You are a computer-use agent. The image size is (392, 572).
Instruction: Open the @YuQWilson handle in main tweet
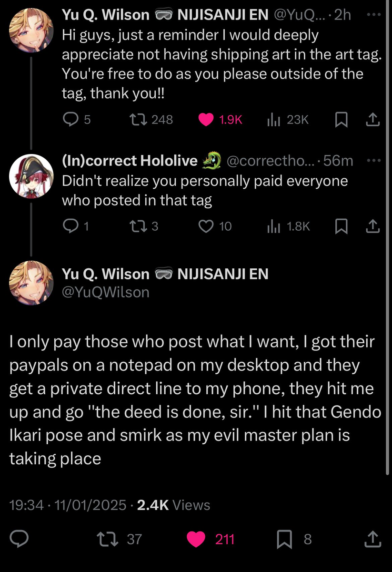coord(105,292)
